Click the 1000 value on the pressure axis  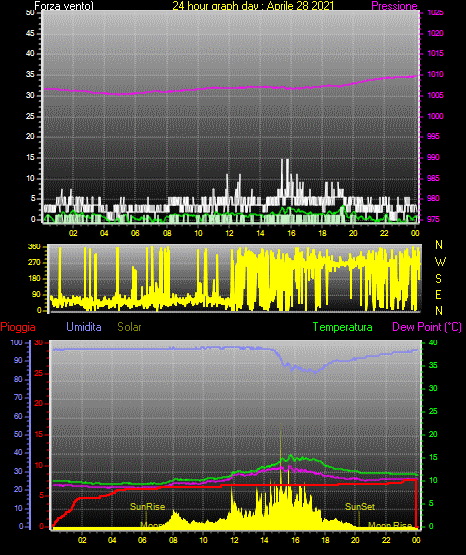tap(436, 116)
